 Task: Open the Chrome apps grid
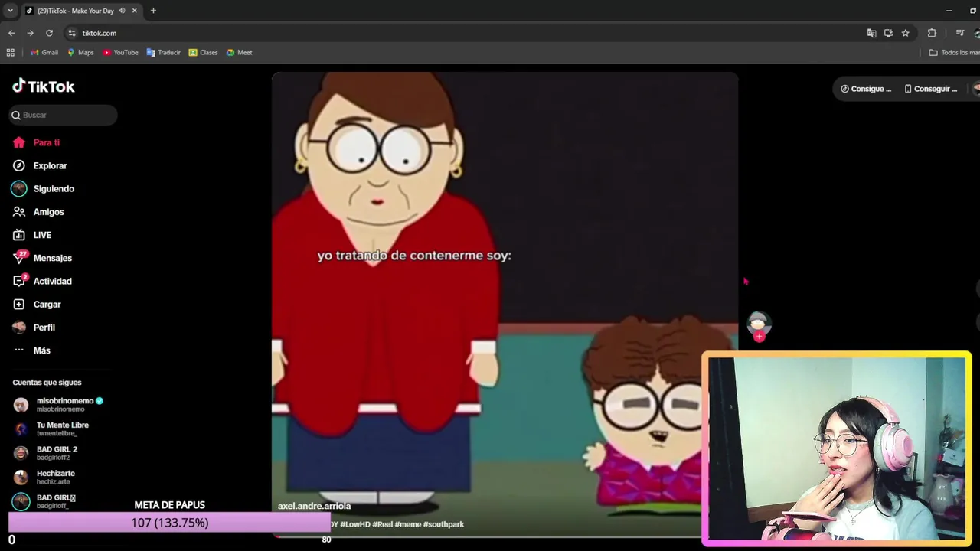(x=10, y=53)
